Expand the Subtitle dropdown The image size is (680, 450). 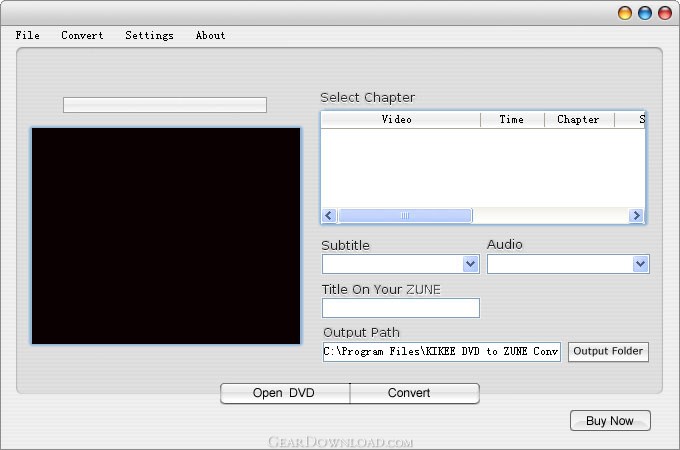click(470, 264)
